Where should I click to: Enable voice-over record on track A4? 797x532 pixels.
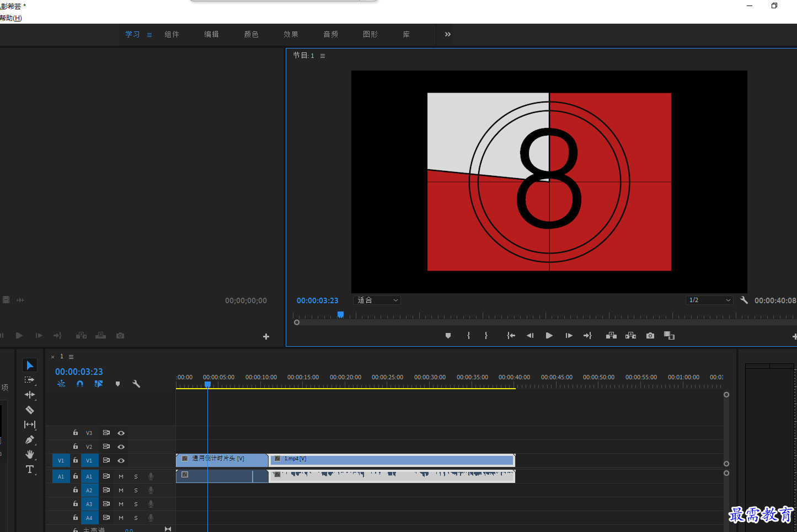151,518
